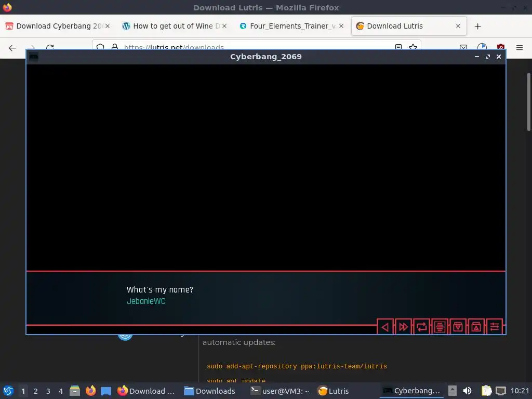This screenshot has width=532, height=399.
Task: Close the Four_Elements_Trainer tab
Action: [341, 26]
